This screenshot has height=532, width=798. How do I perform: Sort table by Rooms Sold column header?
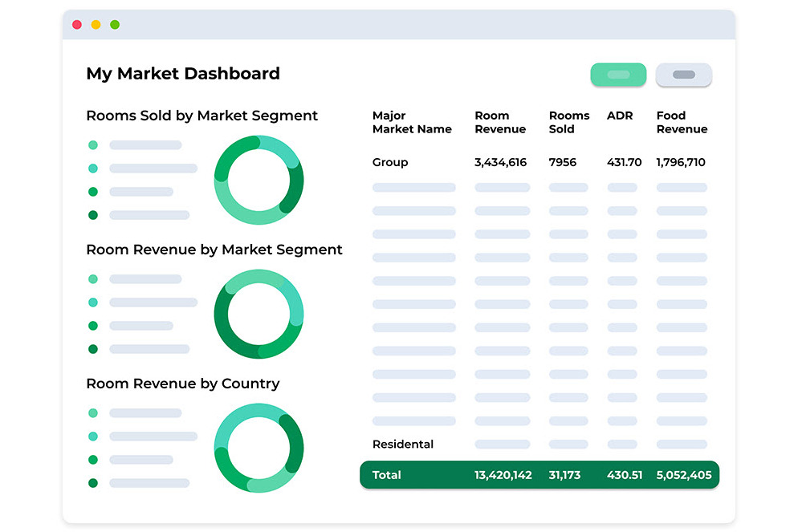[x=569, y=122]
